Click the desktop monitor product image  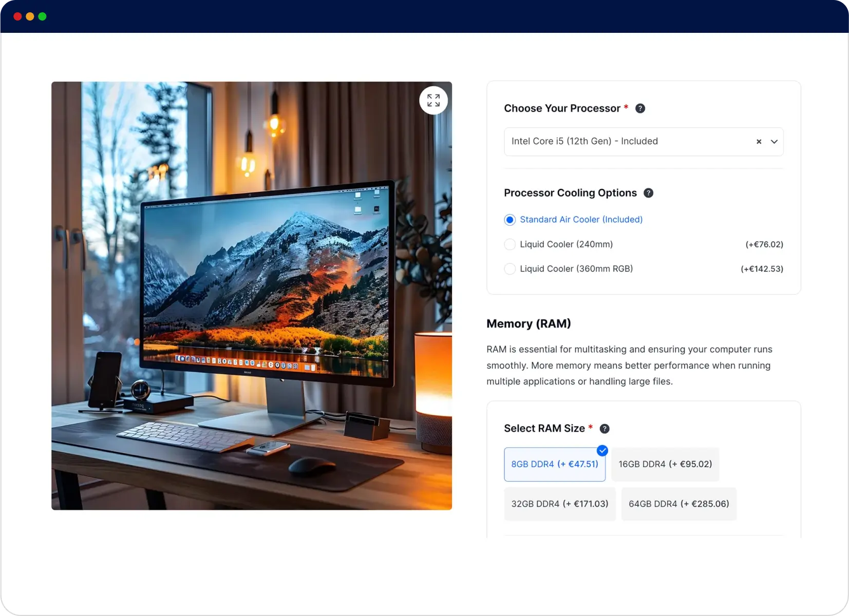click(252, 296)
